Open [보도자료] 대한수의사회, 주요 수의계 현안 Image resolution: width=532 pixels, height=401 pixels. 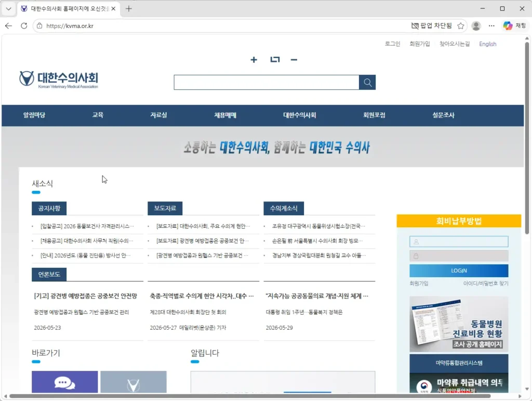coord(203,226)
